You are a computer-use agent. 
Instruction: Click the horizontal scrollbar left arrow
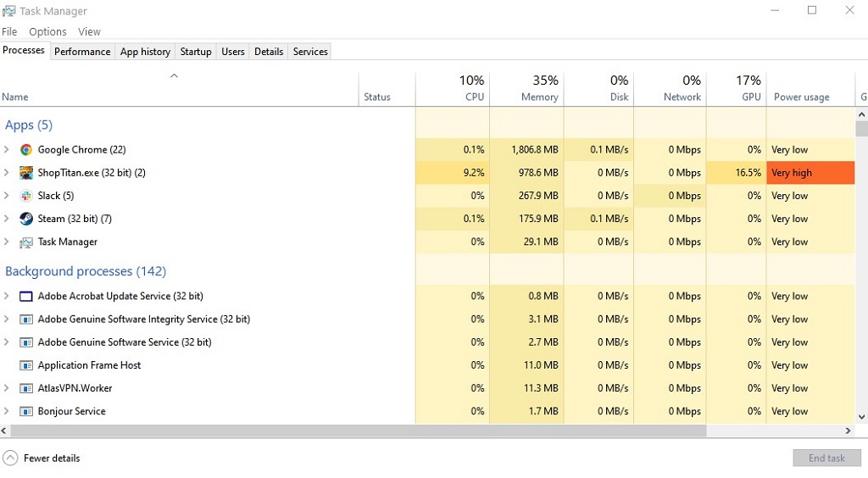click(4, 431)
